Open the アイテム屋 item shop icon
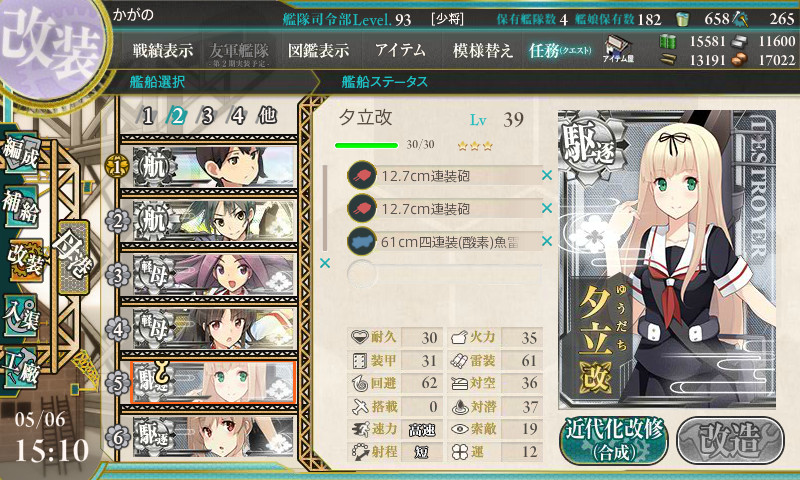This screenshot has width=800, height=480. (618, 49)
